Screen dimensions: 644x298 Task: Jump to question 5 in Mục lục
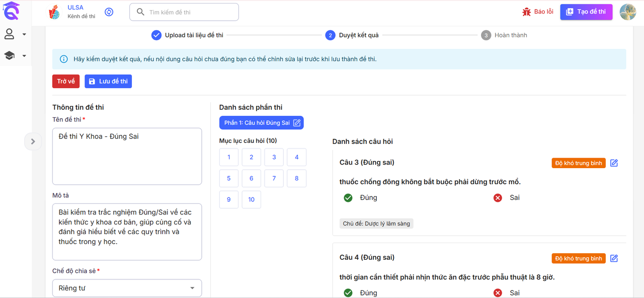click(229, 178)
